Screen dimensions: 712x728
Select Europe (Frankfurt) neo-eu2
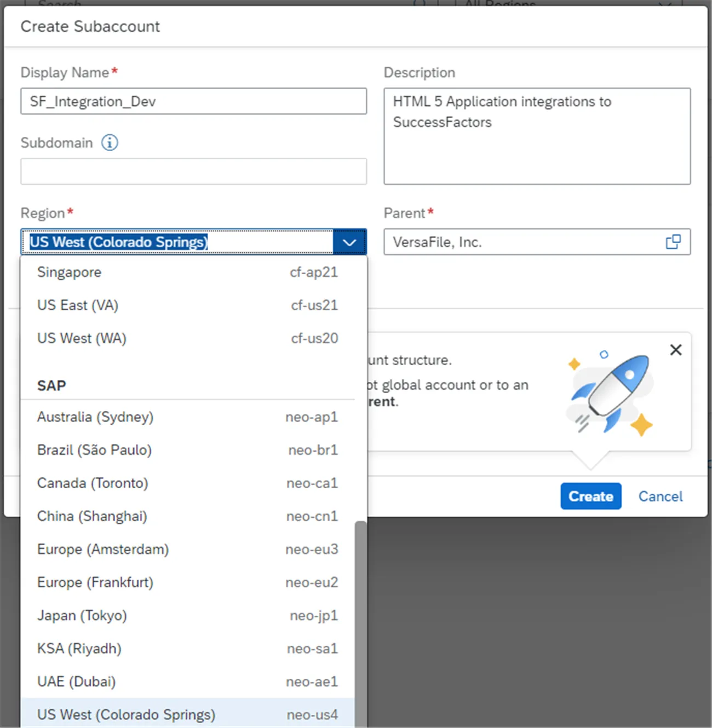point(187,582)
